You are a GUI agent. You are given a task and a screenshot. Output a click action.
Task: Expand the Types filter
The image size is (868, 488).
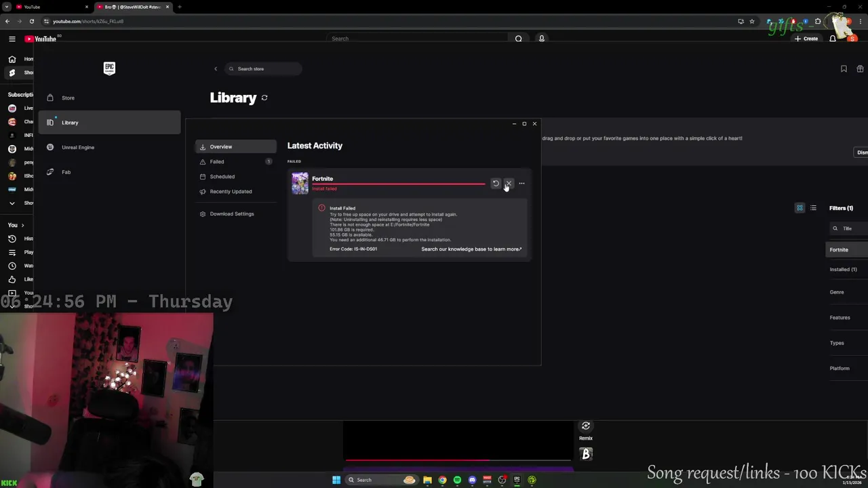coord(837,343)
